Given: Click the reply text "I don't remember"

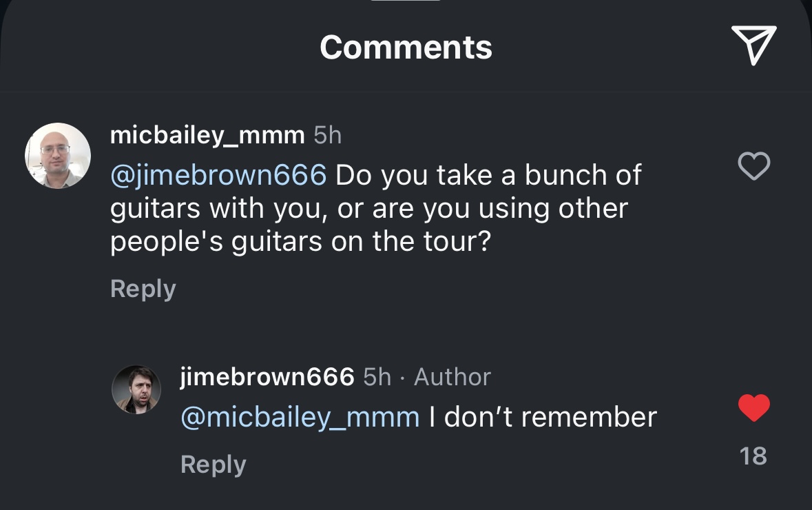Looking at the screenshot, I should point(543,417).
